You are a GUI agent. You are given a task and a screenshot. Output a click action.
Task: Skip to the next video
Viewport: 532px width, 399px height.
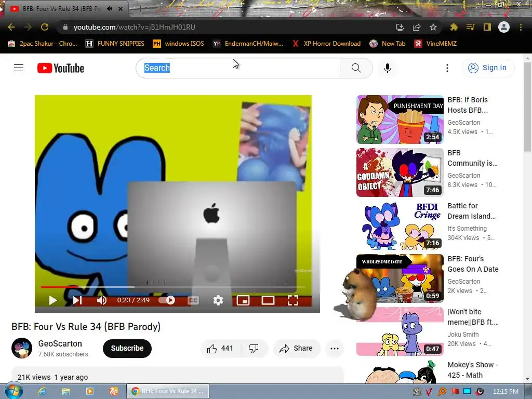coord(77,300)
